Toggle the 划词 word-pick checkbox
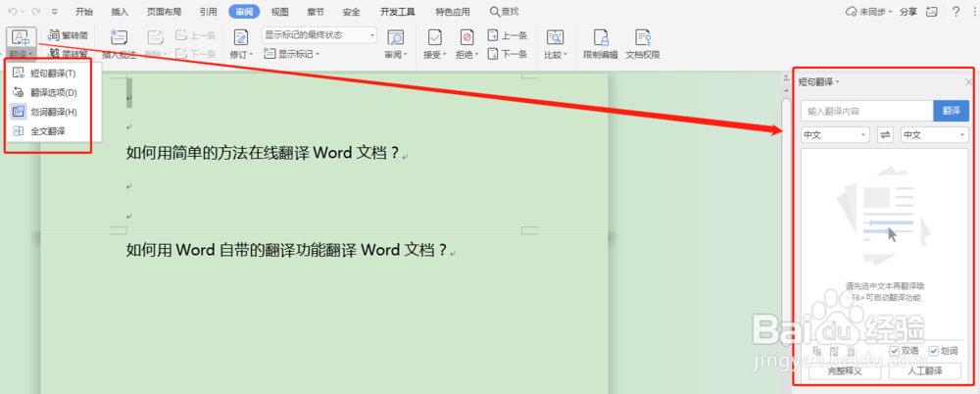 (934, 351)
